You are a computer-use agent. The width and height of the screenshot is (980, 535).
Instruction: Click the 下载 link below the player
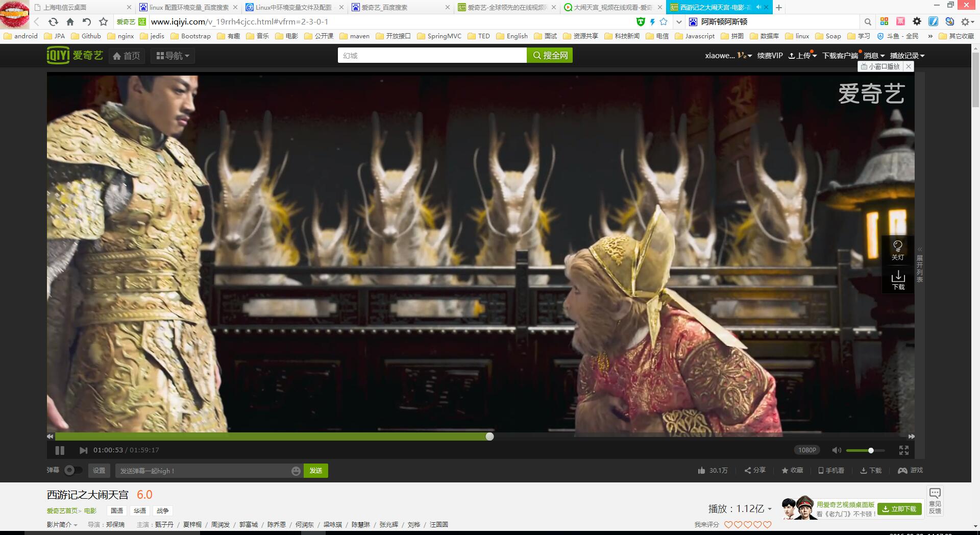pyautogui.click(x=871, y=470)
